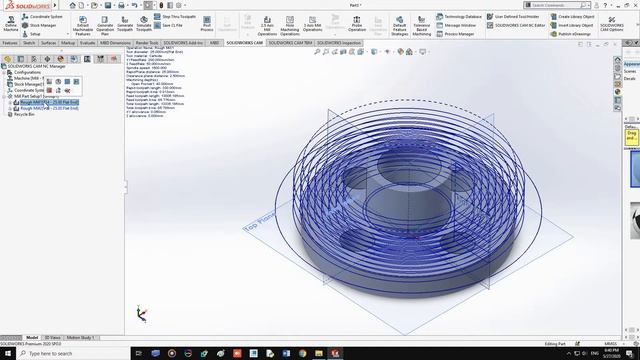
Task: Open Chrome from the taskbar
Action: 302,353
